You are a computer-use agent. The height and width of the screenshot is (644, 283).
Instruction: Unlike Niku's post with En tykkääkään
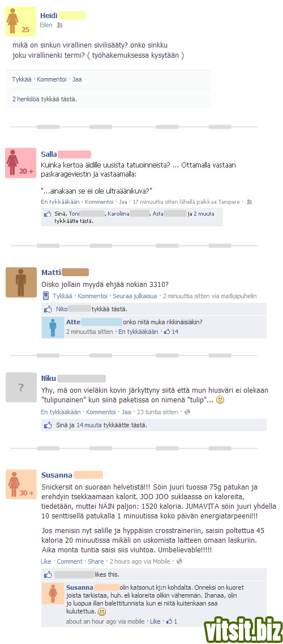click(61, 412)
